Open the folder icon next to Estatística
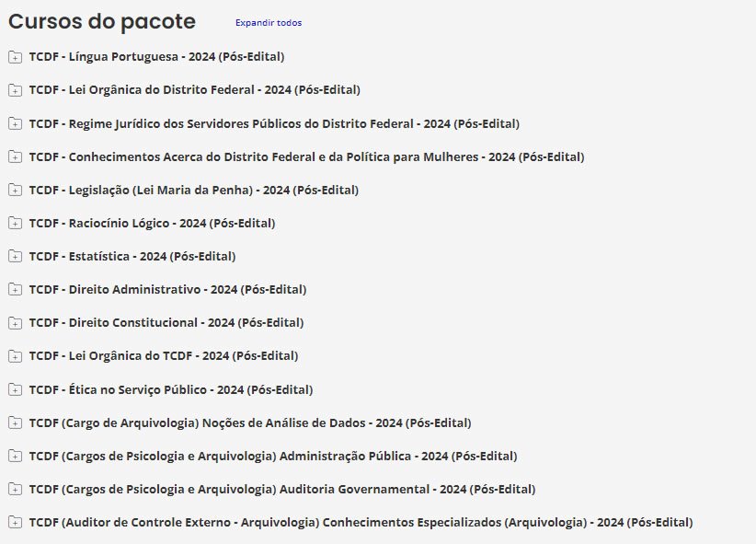This screenshot has height=544, width=756. (15, 257)
